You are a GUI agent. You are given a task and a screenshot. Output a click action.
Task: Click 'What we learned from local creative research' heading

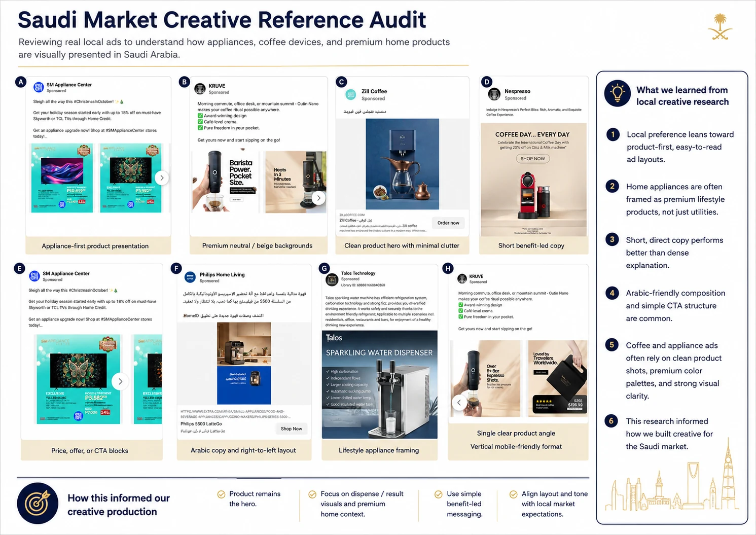(x=682, y=96)
